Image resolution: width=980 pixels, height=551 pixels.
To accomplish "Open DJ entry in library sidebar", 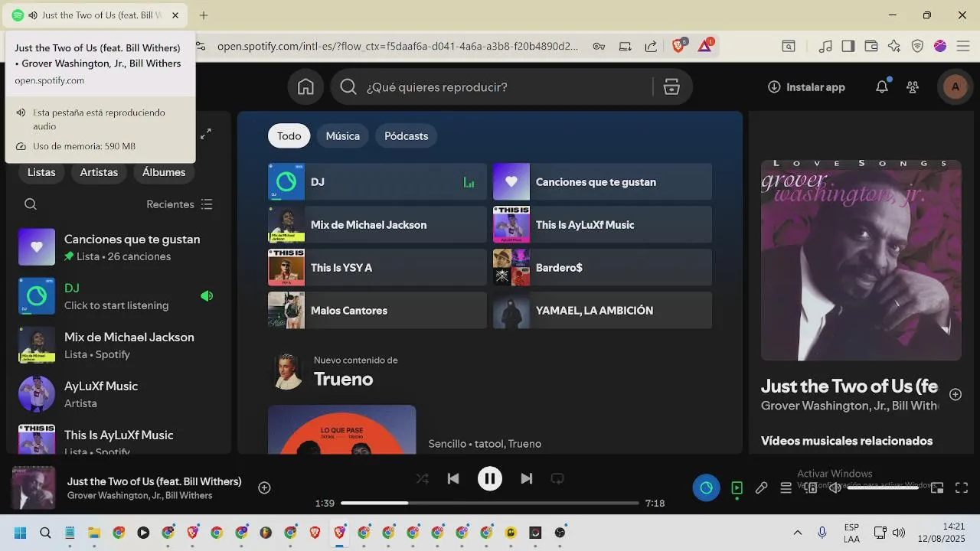I will 118,296.
